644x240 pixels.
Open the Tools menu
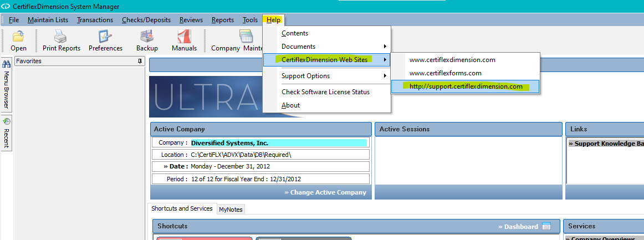250,20
